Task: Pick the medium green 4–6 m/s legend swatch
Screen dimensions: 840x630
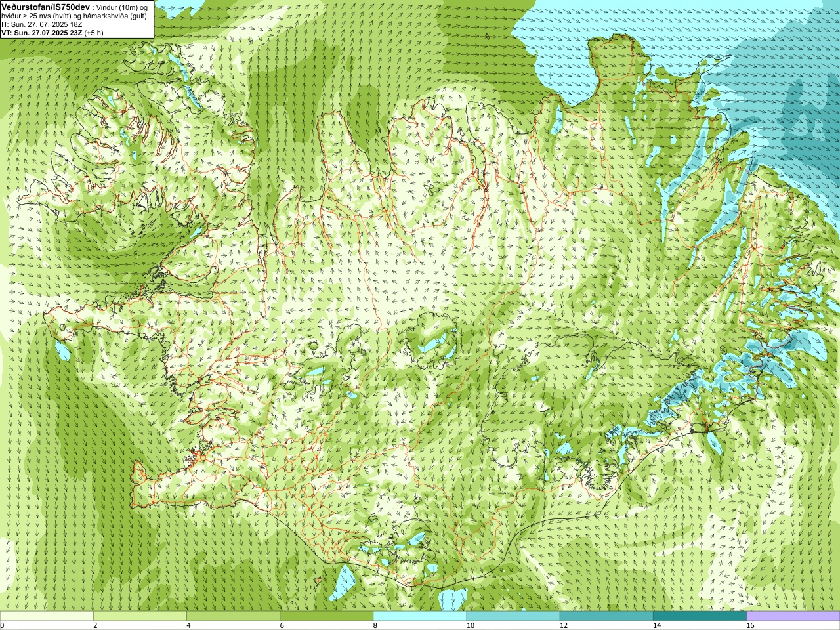Action: point(233,616)
